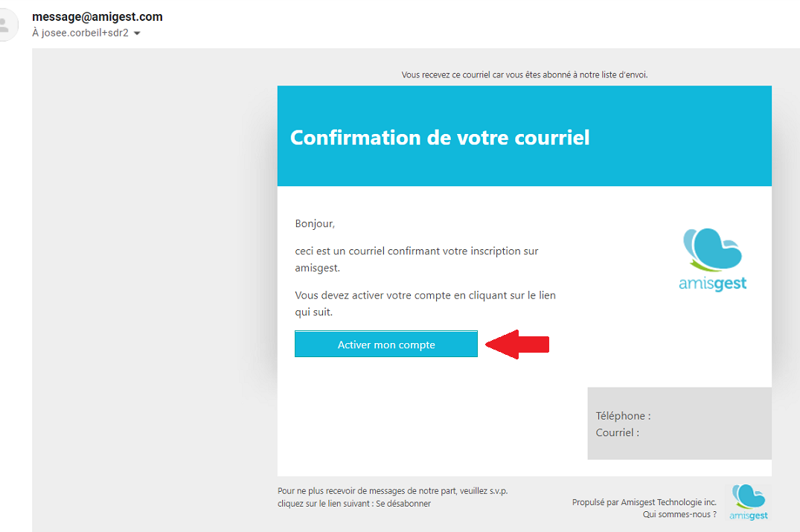Click the Propulsé par Amisgest Technologie inc. text
The height and width of the screenshot is (532, 800).
pos(644,502)
